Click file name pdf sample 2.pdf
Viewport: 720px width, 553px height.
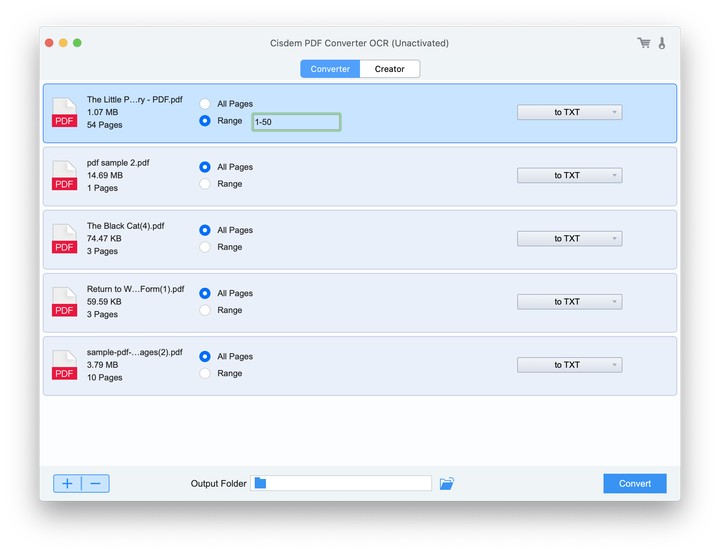(x=118, y=163)
